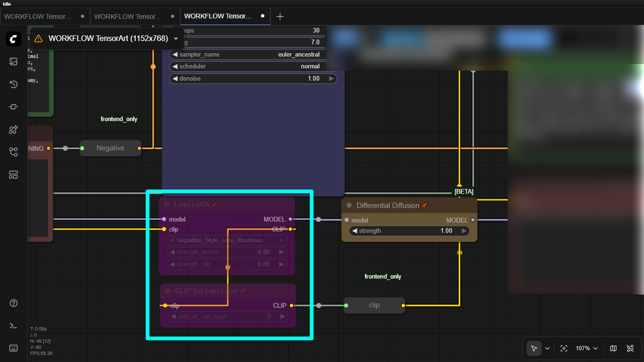Open a new workflow with the plus button

point(280,16)
